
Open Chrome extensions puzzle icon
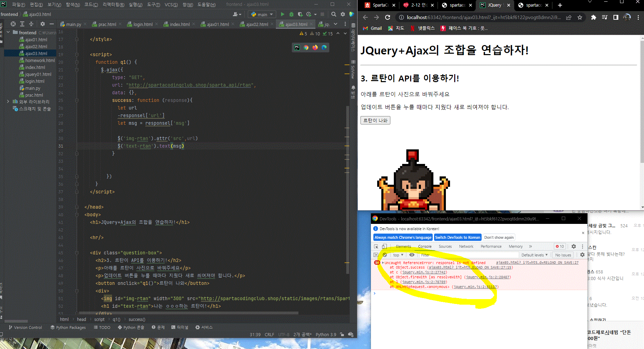594,17
